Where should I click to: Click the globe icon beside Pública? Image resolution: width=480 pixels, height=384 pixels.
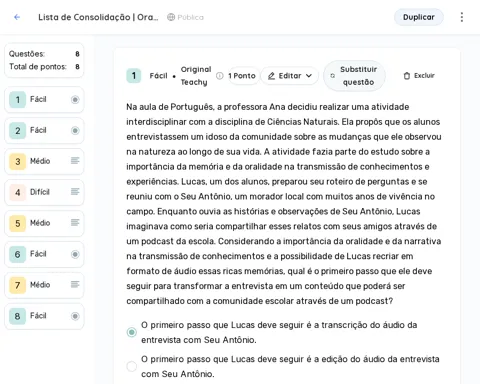click(x=171, y=17)
